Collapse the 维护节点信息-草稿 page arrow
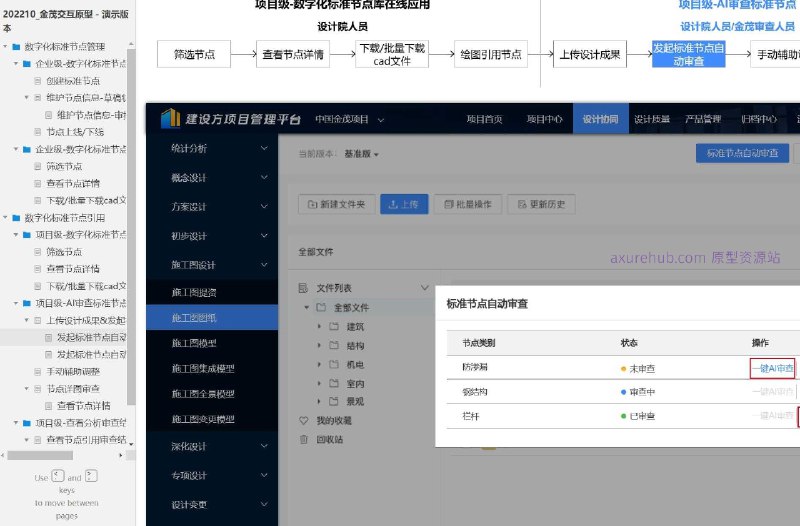 click(27, 97)
